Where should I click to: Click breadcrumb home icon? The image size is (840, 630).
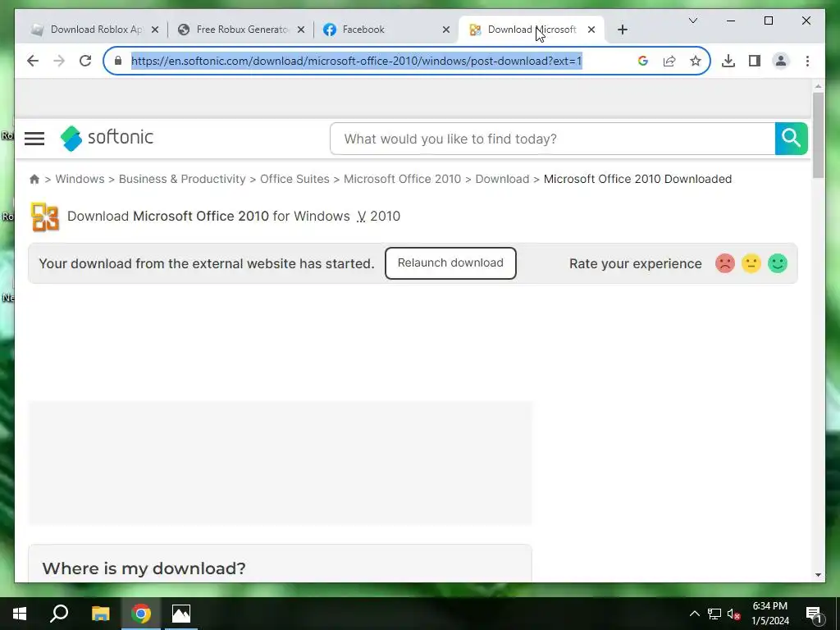pos(34,179)
